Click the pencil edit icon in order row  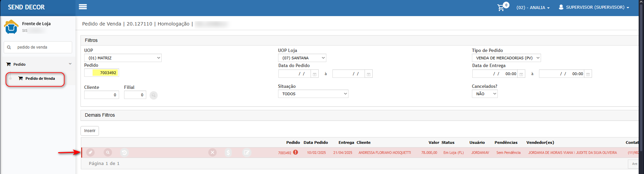pyautogui.click(x=90, y=153)
